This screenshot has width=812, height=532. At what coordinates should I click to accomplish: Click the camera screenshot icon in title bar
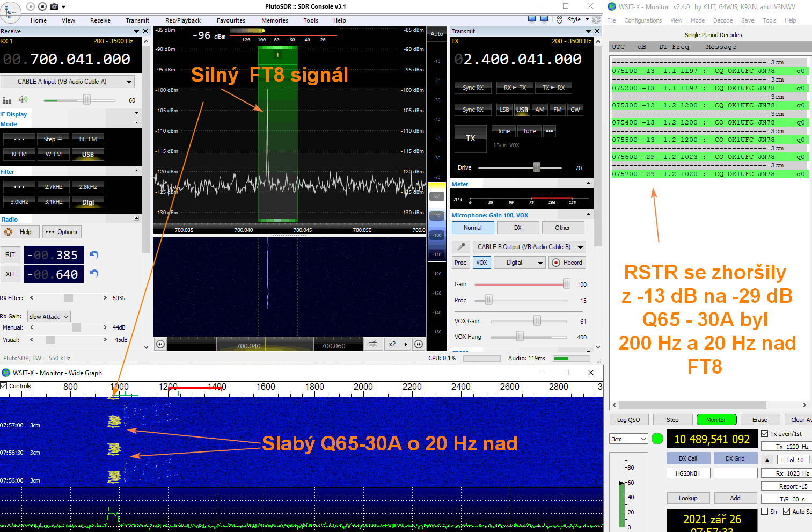click(54, 6)
